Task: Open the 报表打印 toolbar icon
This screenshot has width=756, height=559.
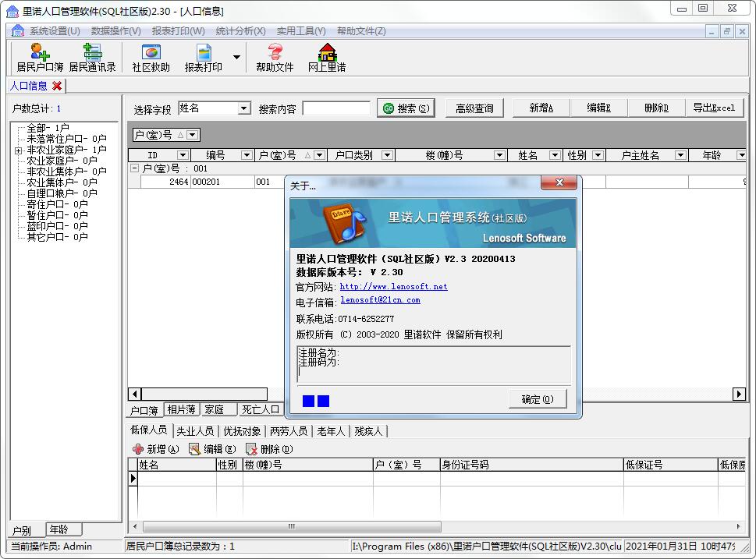Action: coord(203,58)
